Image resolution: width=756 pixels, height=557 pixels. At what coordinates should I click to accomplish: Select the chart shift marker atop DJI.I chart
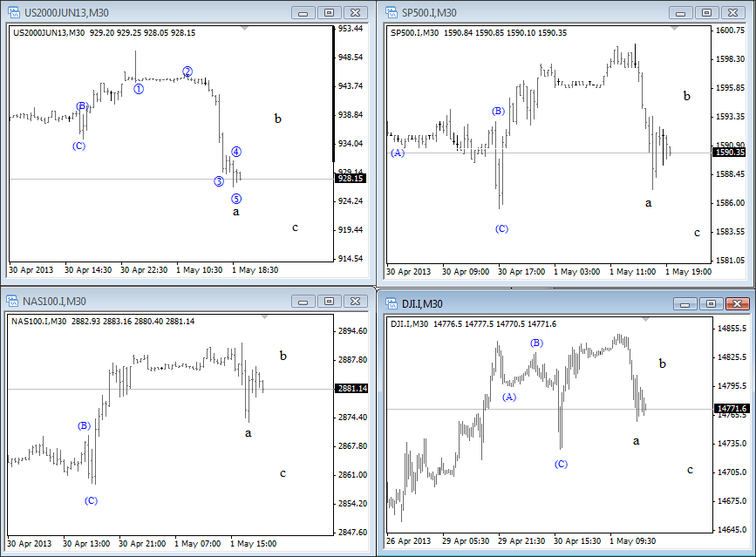[644, 320]
